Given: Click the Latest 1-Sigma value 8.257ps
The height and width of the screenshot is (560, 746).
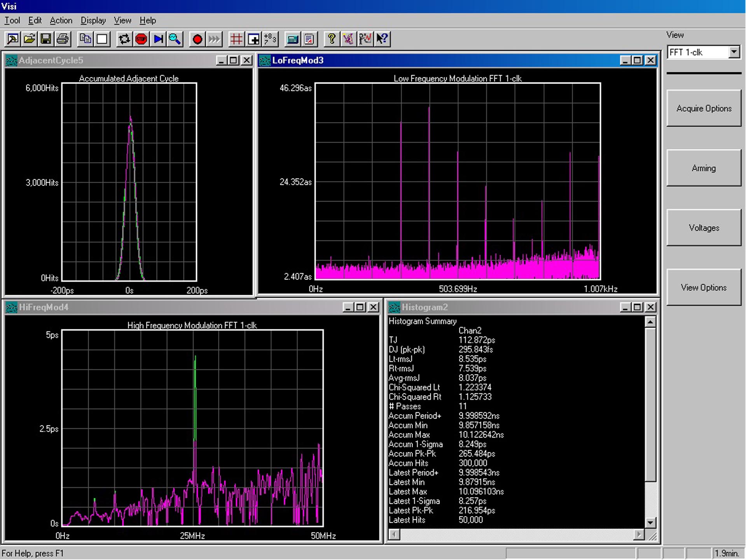Looking at the screenshot, I should coord(472,501).
